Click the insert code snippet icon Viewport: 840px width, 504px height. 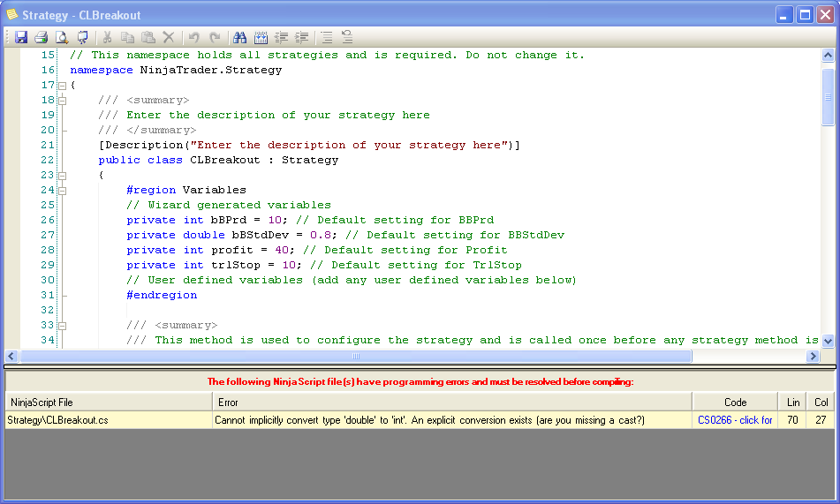pyautogui.click(x=261, y=37)
